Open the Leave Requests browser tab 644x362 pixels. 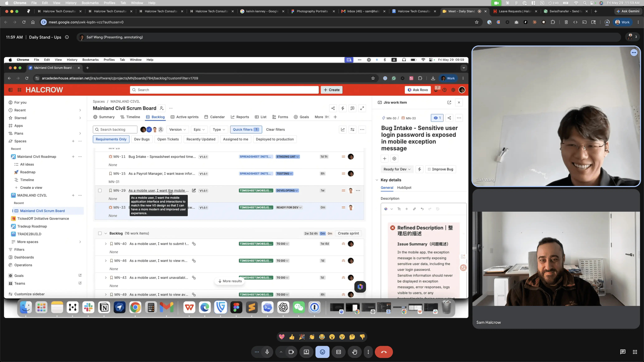click(515, 11)
